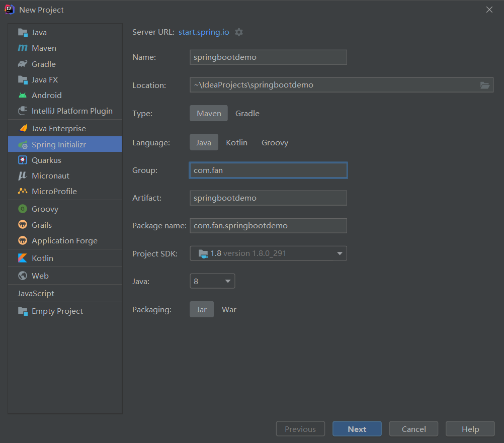Click the Artifact text field

click(x=268, y=198)
